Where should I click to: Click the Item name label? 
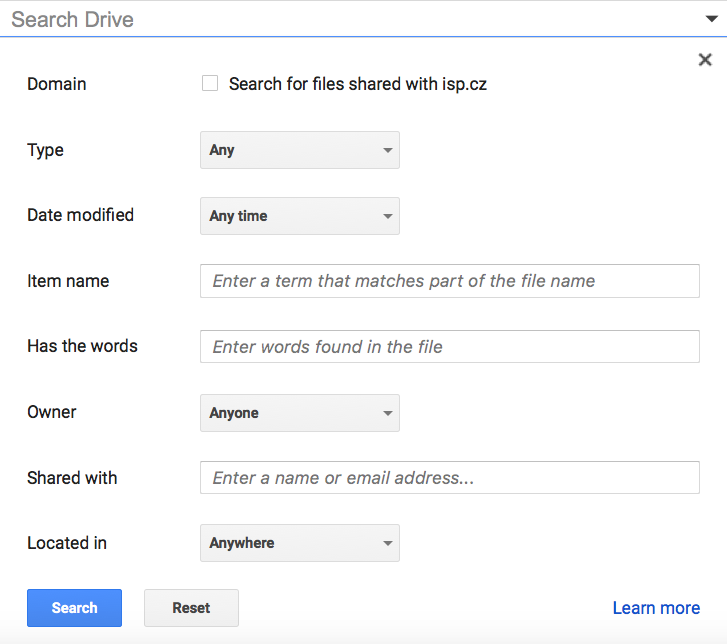pos(68,281)
